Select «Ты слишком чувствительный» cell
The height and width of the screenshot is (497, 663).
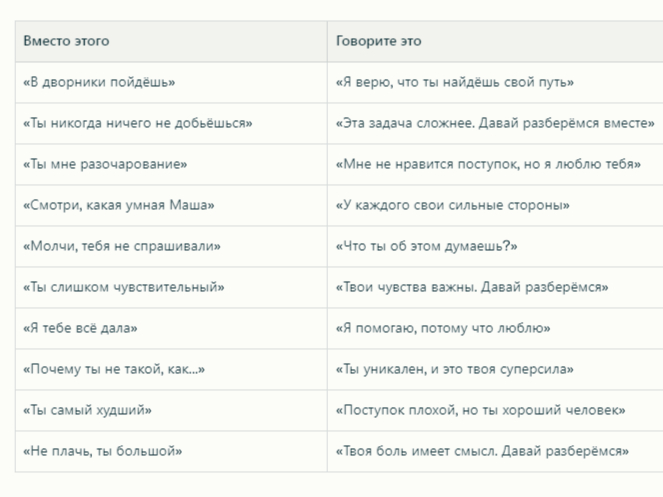click(124, 287)
